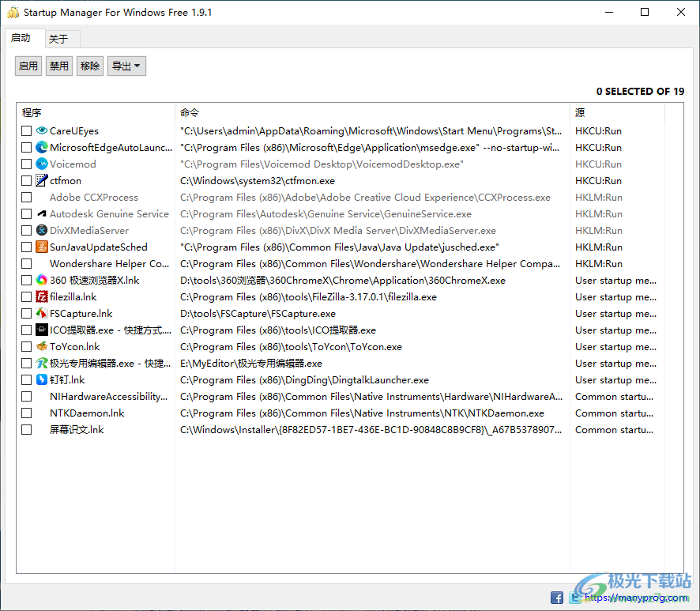Tick the FSCapture.lnk checkbox
The width and height of the screenshot is (700, 611).
[27, 313]
